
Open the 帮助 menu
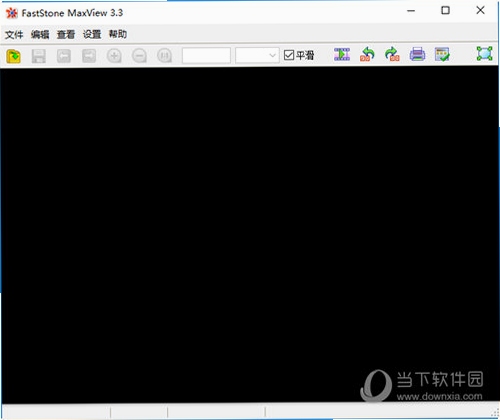(x=118, y=34)
